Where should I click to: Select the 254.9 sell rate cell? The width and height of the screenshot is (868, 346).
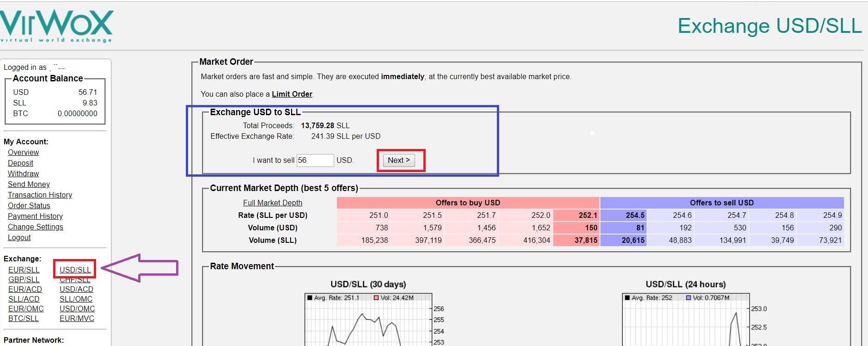coord(820,215)
